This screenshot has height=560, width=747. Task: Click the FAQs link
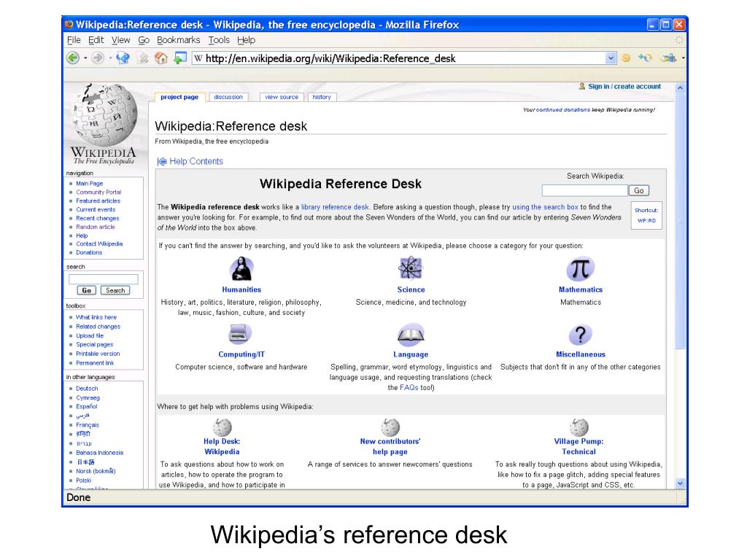pos(409,388)
